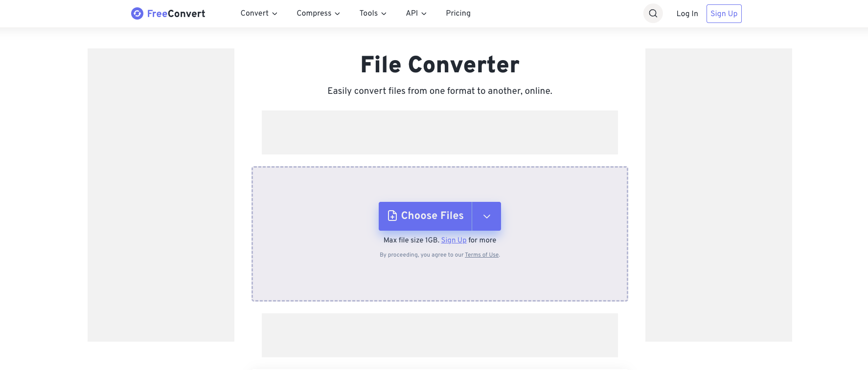Expand the Tools menu chevron
This screenshot has height=370, width=868.
[x=384, y=14]
